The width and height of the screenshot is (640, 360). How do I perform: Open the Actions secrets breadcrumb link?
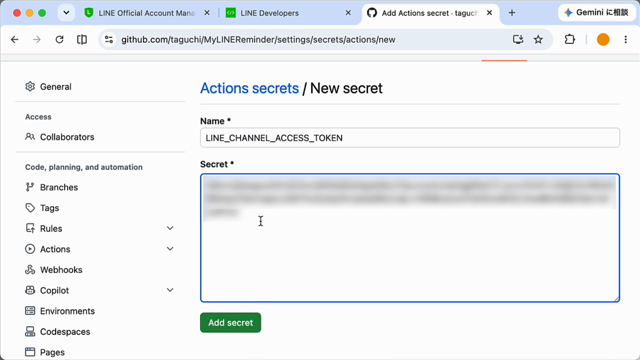pyautogui.click(x=249, y=88)
